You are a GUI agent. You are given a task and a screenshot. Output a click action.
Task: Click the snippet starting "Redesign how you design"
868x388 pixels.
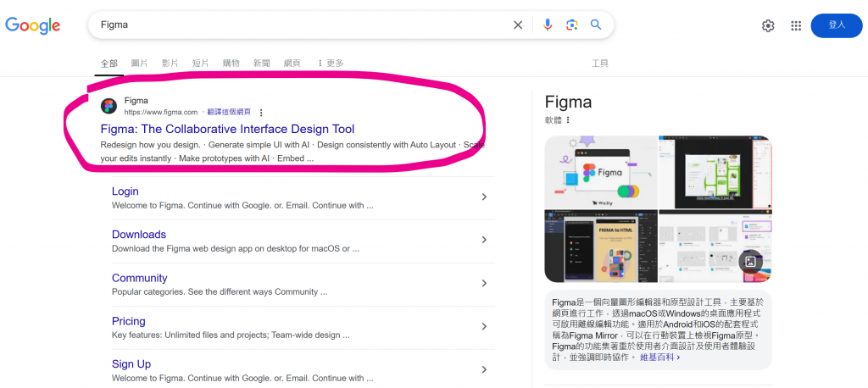click(x=292, y=152)
